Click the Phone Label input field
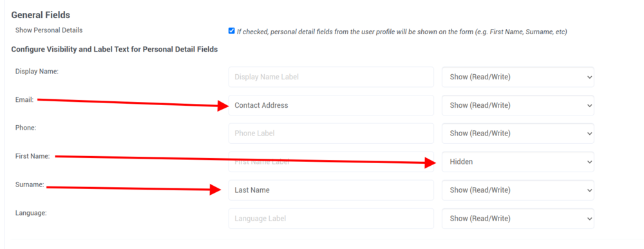 pos(331,134)
